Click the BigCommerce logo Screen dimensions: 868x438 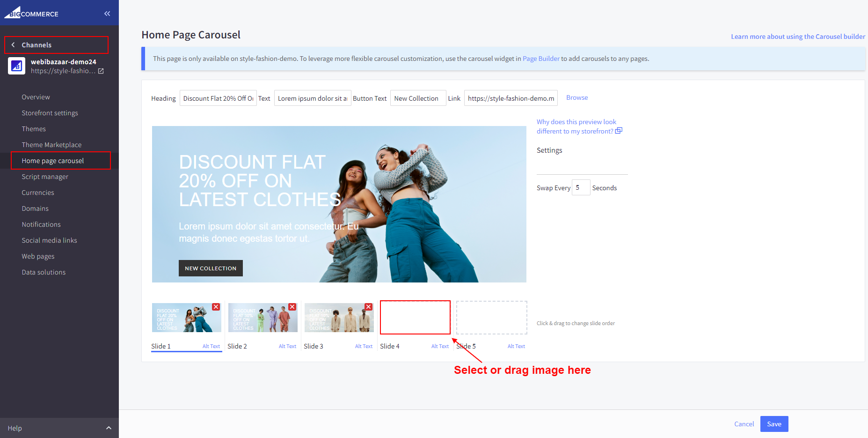[x=32, y=13]
